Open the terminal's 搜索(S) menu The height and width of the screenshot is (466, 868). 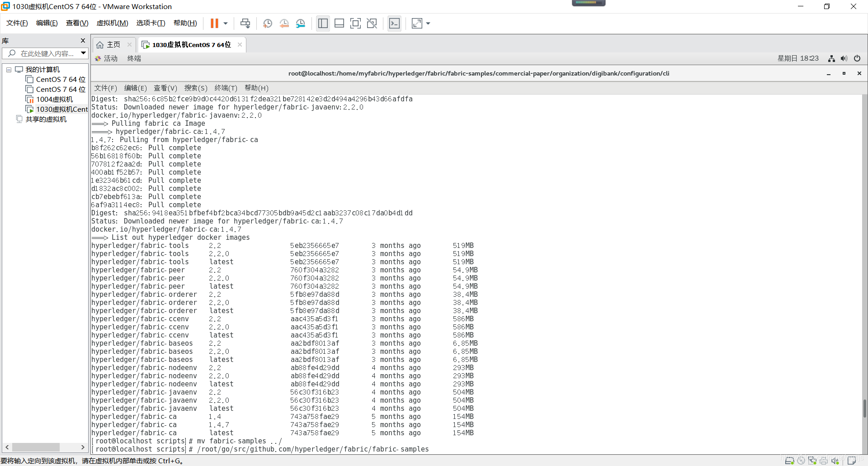(196, 88)
